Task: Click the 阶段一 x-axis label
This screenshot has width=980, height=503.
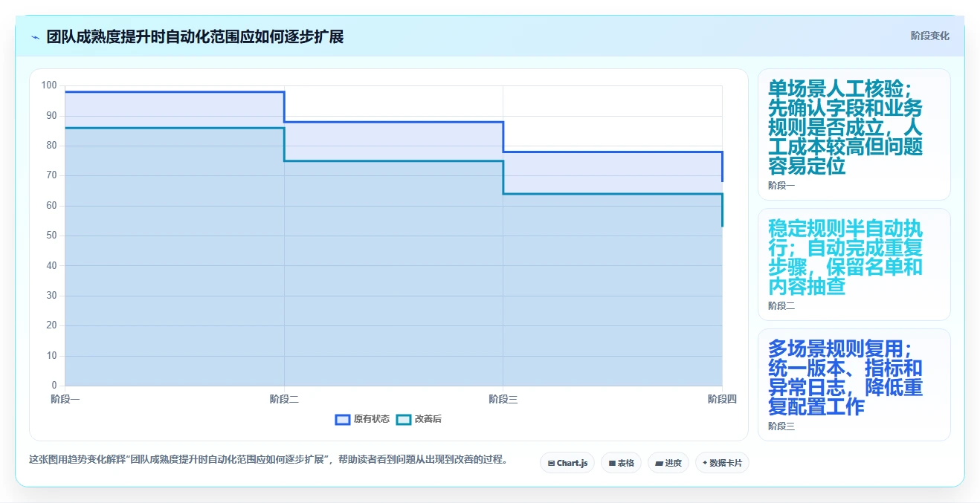Action: click(65, 399)
